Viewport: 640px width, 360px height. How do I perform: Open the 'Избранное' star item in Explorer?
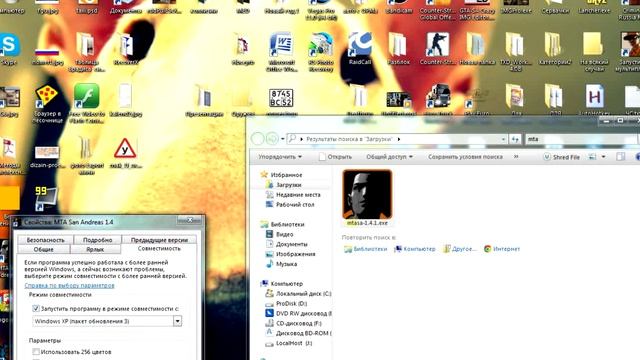(x=281, y=175)
